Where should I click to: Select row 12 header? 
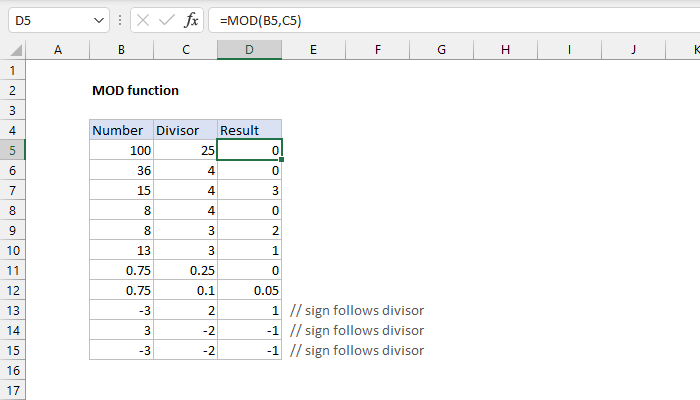(12, 291)
